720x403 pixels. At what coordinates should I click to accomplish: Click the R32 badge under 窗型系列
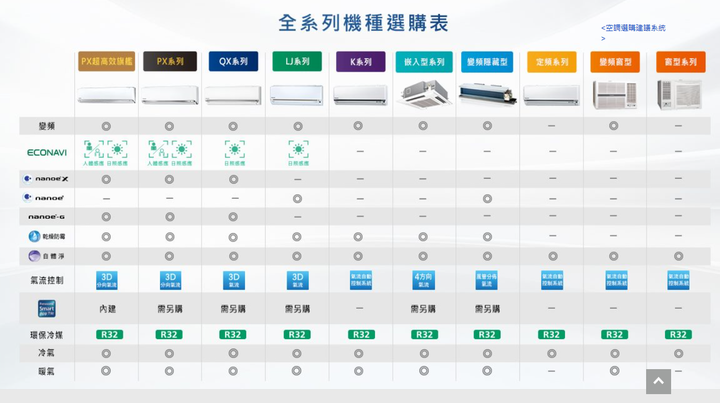click(x=678, y=335)
